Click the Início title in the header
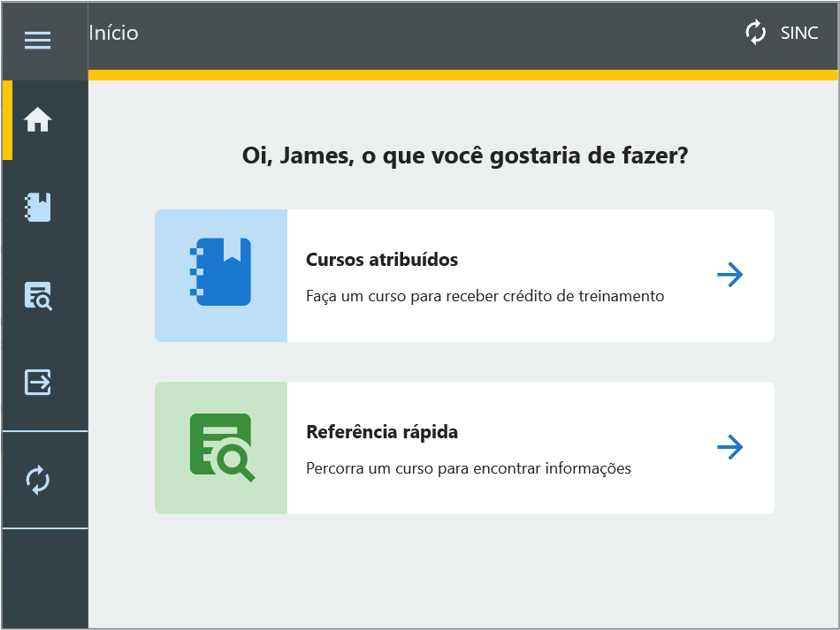Screen dimensions: 840x630 [x=114, y=34]
